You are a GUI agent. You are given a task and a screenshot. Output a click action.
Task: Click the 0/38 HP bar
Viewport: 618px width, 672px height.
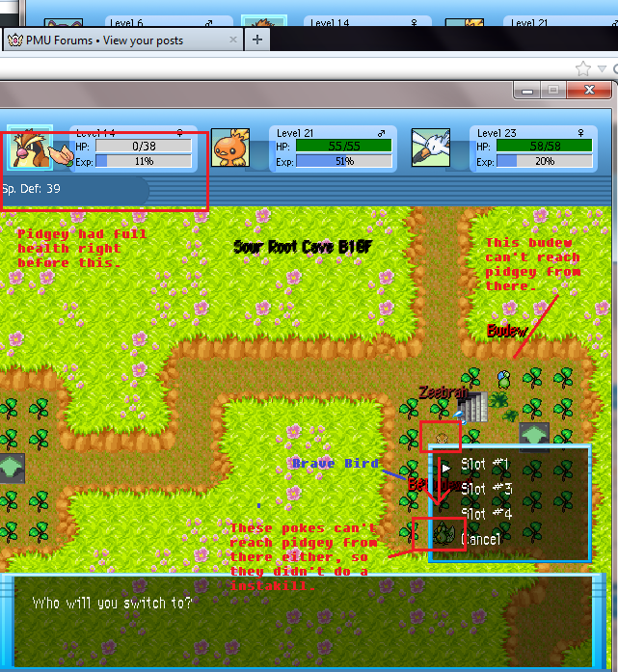[144, 147]
